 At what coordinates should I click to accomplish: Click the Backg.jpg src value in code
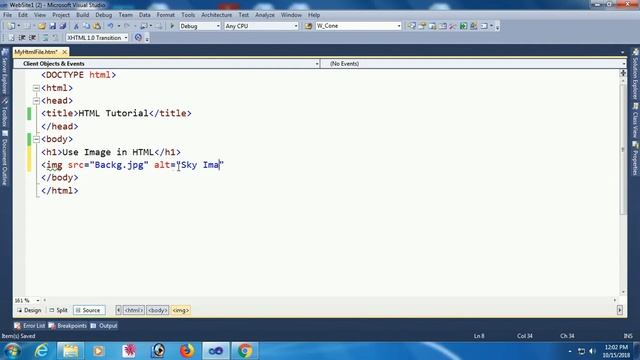point(119,165)
